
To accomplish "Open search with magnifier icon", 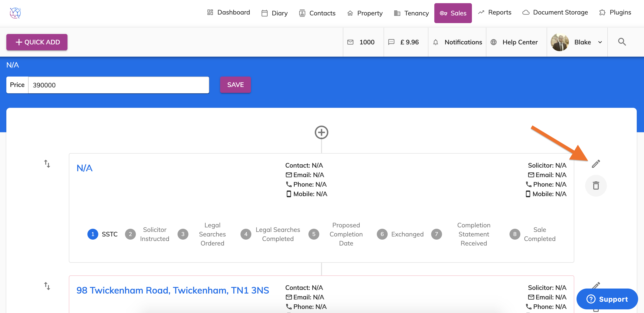I will [x=622, y=42].
